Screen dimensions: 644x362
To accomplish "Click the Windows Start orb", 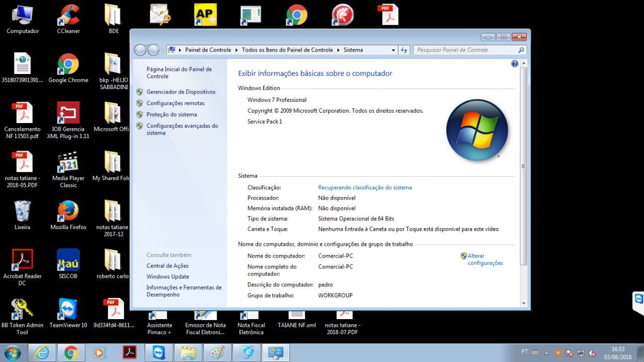I will point(12,353).
